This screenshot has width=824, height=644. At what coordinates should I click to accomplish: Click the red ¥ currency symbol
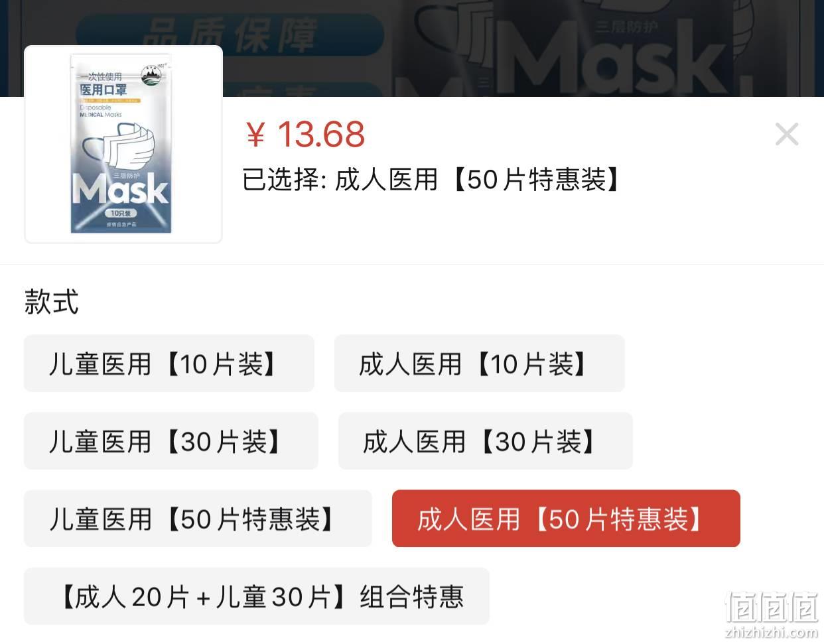[x=255, y=135]
